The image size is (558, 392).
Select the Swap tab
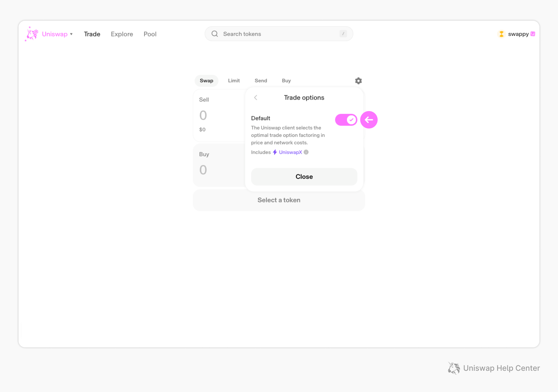pos(207,81)
